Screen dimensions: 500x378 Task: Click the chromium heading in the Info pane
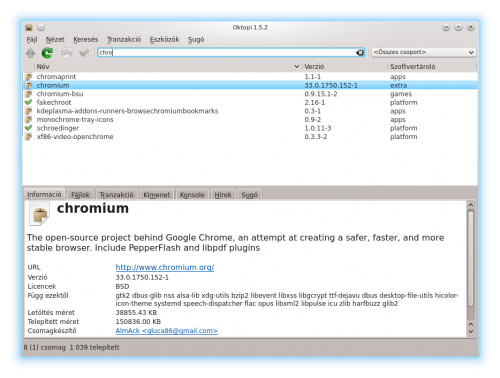click(x=93, y=208)
